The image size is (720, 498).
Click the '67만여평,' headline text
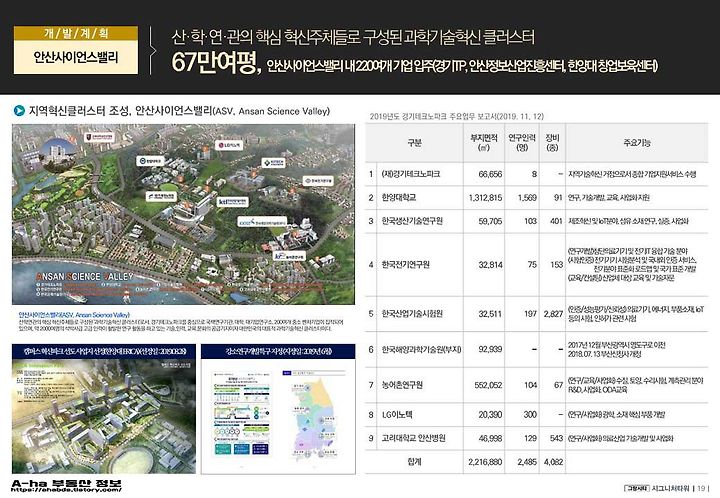(216, 62)
